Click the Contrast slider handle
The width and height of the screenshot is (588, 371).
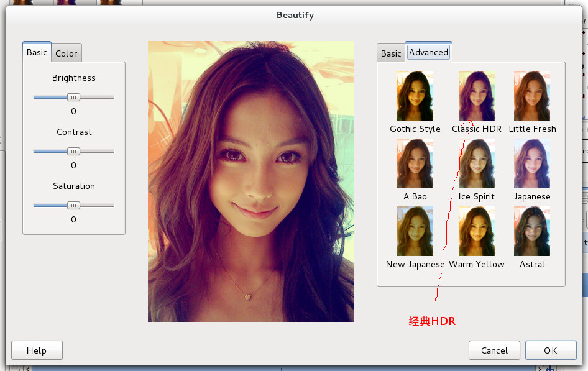pyautogui.click(x=73, y=152)
